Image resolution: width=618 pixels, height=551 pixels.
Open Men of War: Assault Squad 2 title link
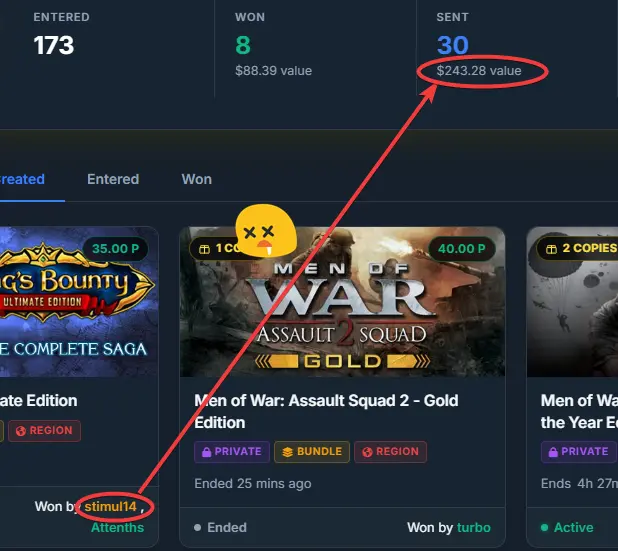[326, 411]
